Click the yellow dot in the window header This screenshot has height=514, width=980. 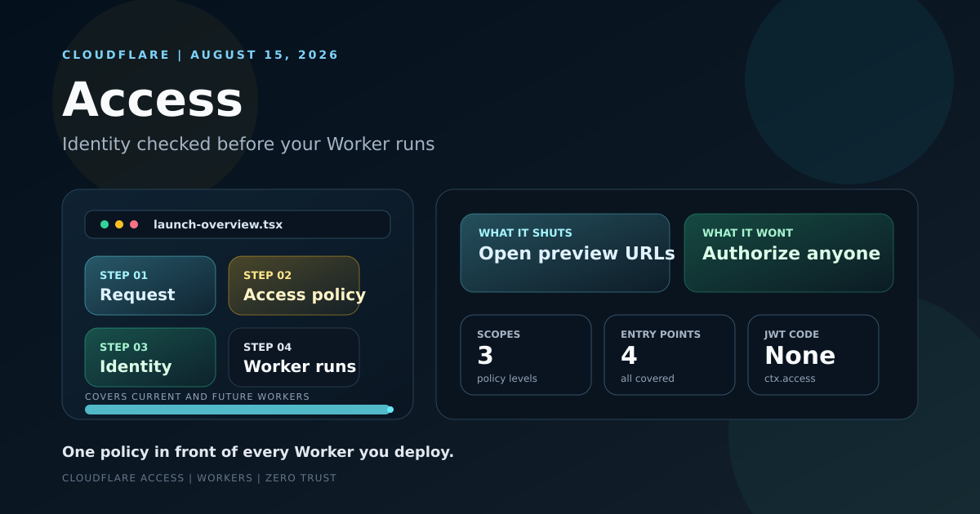pyautogui.click(x=119, y=224)
